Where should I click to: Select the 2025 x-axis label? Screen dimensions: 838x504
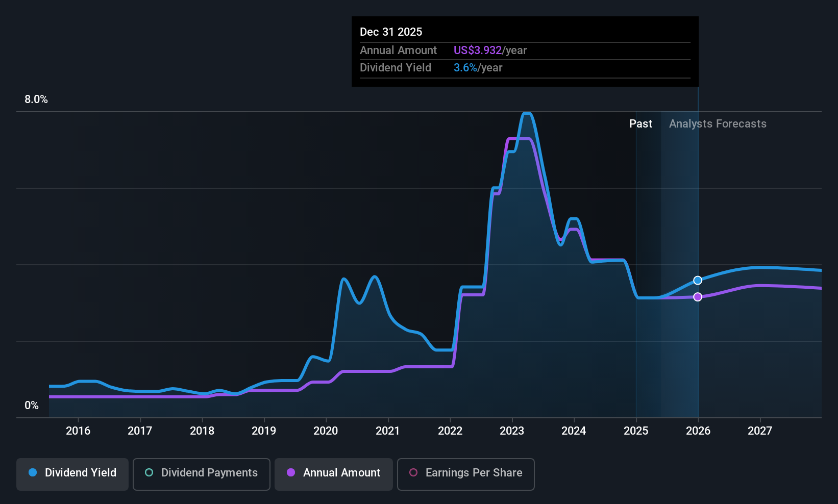636,431
